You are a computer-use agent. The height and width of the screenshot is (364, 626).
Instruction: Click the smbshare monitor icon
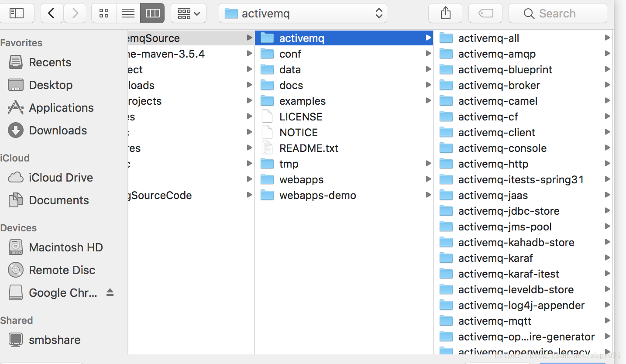[16, 340]
